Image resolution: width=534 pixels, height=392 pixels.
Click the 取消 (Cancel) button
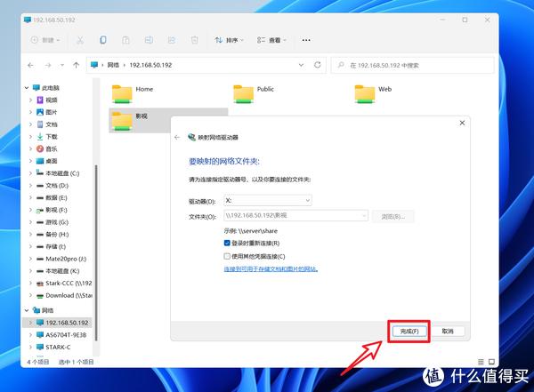tap(448, 331)
